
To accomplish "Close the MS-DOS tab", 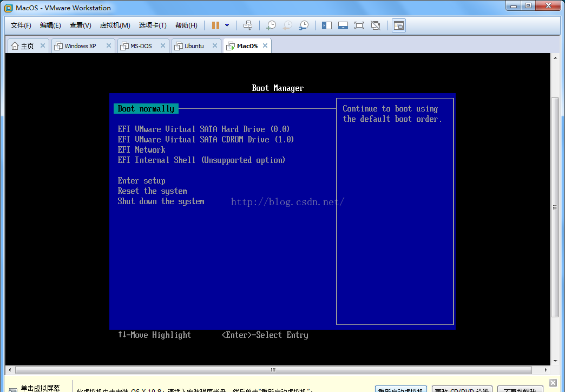I will (162, 46).
